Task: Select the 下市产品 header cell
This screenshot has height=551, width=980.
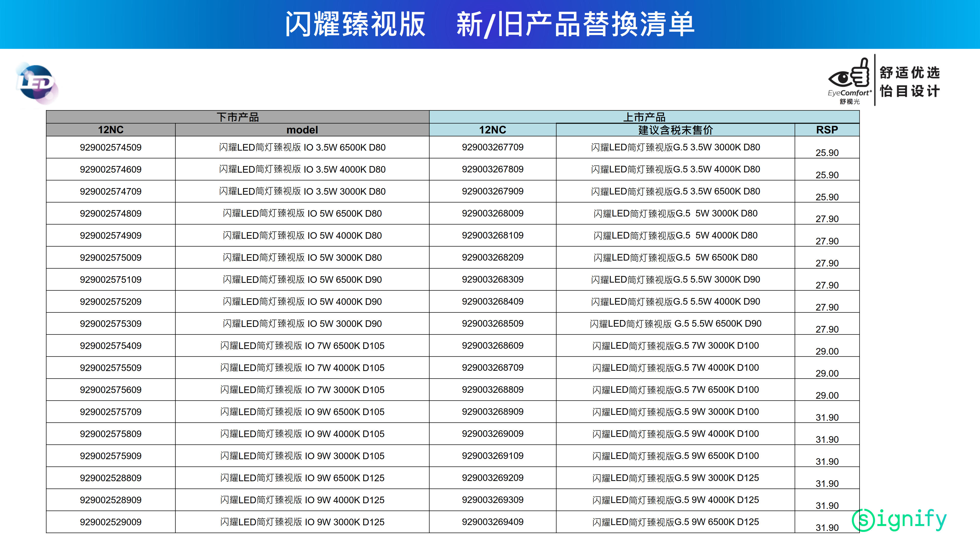Action: 238,117
